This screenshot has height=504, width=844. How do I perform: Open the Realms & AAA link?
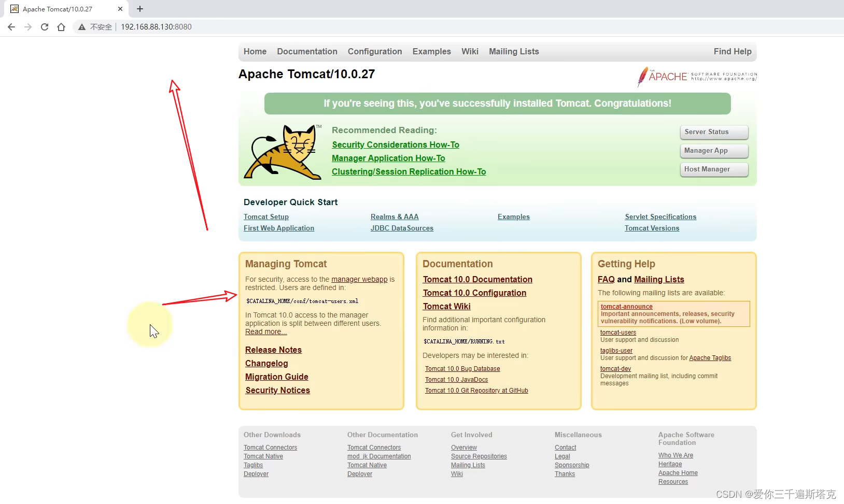395,217
